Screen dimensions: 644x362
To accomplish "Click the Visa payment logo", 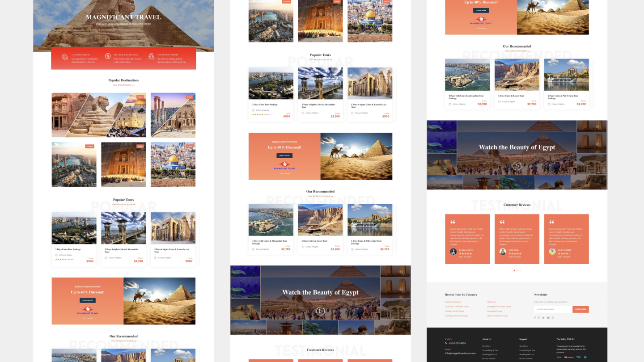I will click(559, 357).
